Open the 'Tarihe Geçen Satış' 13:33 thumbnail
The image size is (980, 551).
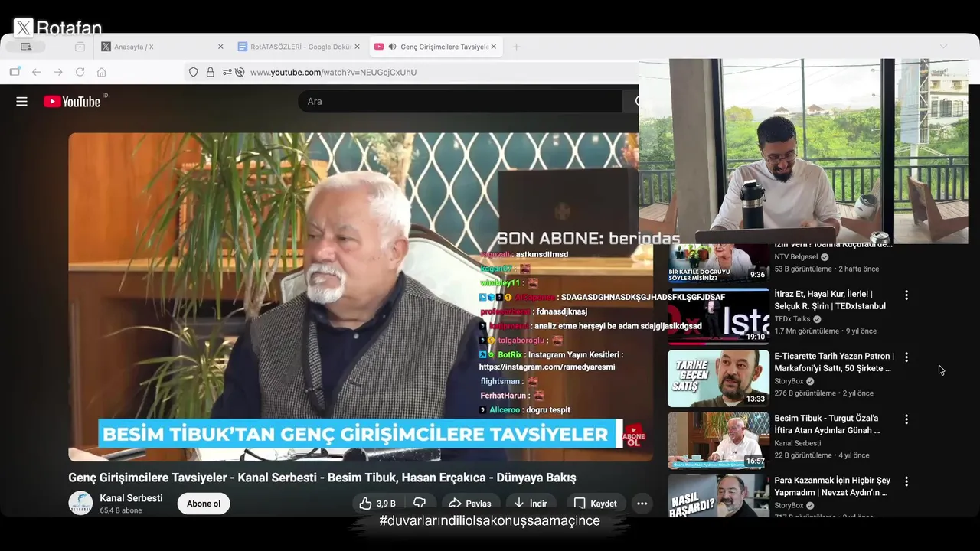718,378
